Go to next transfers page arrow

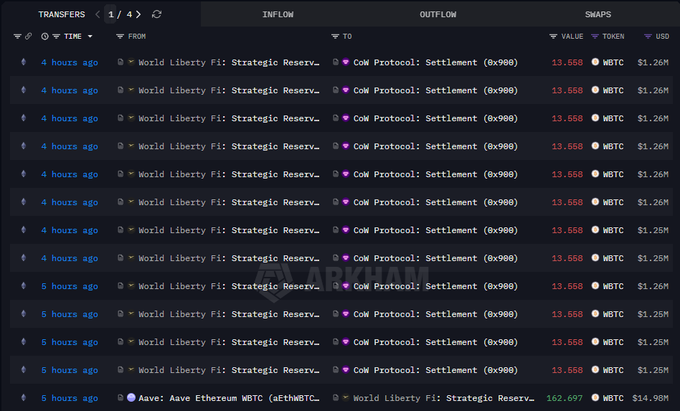click(138, 14)
